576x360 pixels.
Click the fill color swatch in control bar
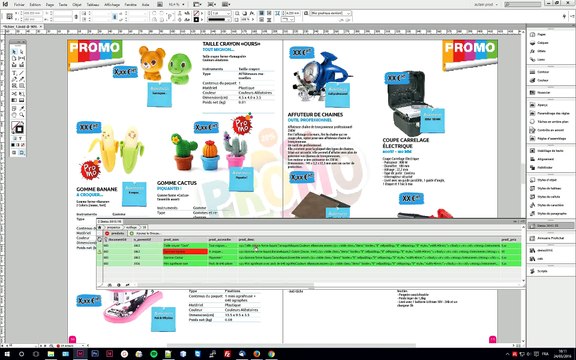pyautogui.click(x=196, y=13)
